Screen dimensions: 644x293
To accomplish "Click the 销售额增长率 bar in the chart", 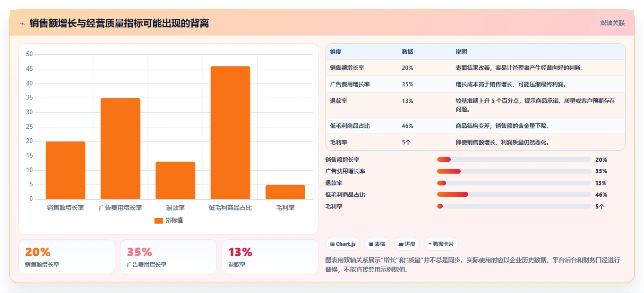I will tap(65, 170).
